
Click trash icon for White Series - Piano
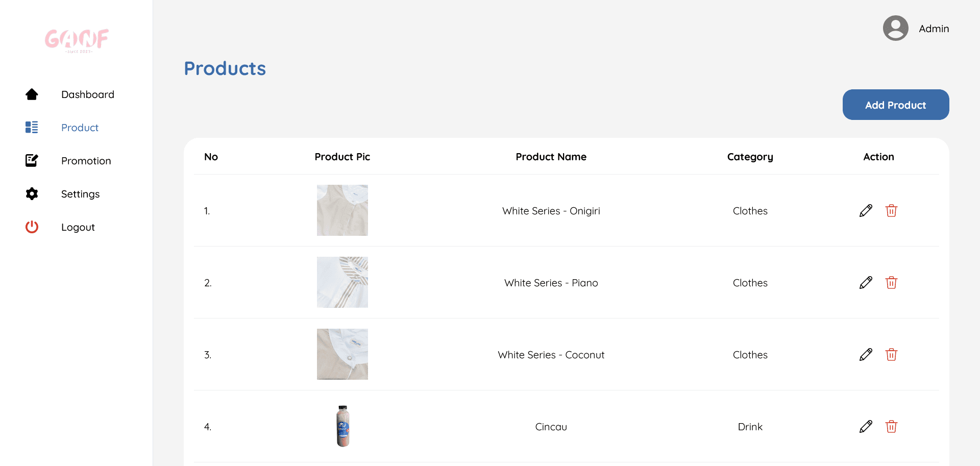(891, 283)
